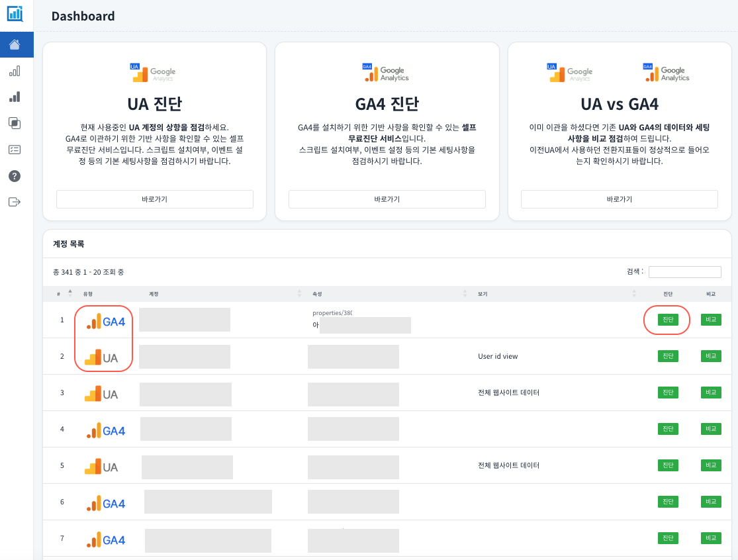
Task: Sort by the 보기 column arrows
Action: (634, 293)
